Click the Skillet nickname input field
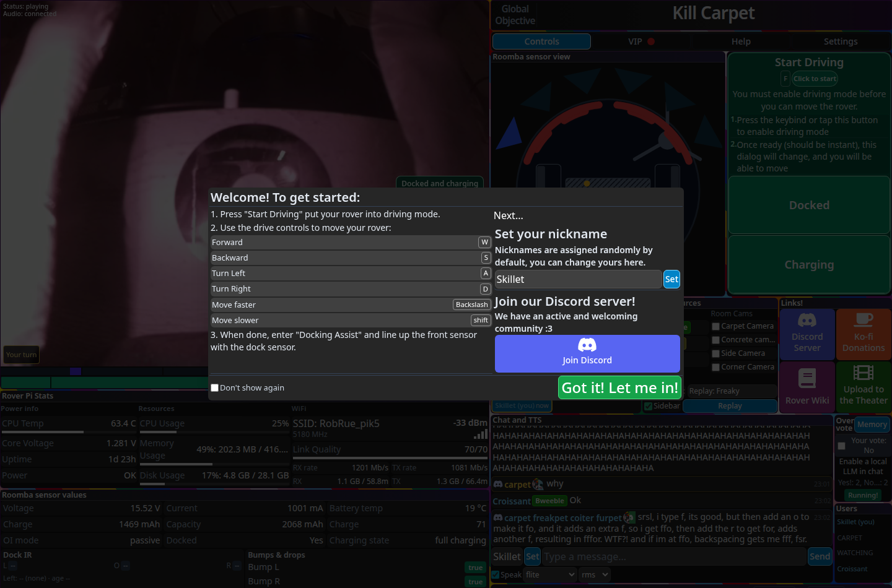892x588 pixels. pos(578,279)
